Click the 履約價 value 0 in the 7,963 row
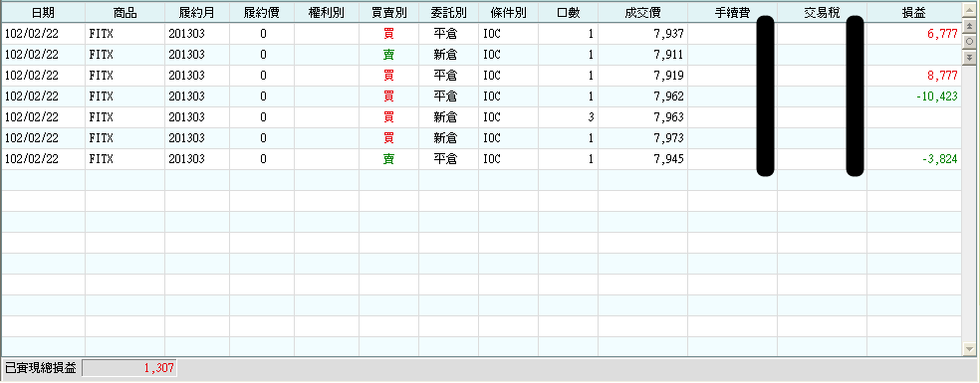Viewport: 980px width, 383px height. [x=263, y=117]
